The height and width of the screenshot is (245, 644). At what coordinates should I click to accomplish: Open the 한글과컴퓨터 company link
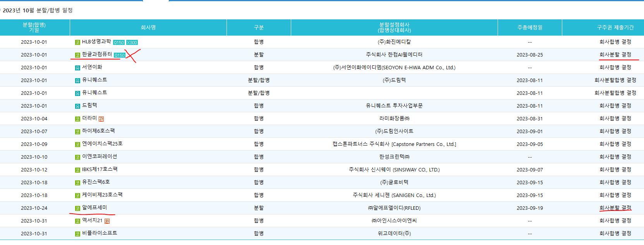coord(97,54)
